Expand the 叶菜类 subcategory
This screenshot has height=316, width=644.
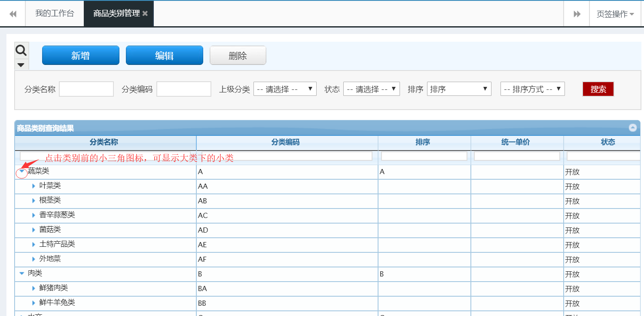(x=34, y=186)
